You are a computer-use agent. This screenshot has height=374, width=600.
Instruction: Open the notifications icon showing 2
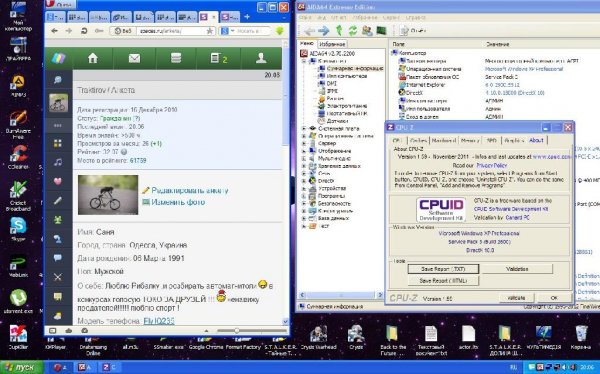pos(219,58)
